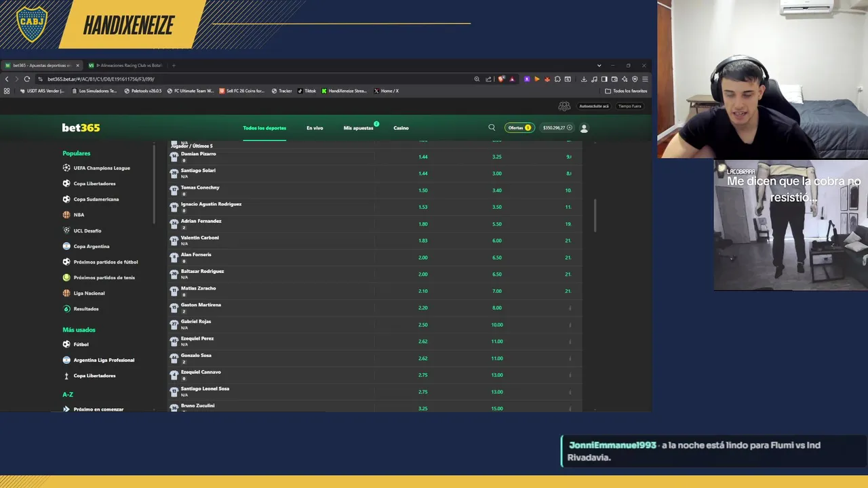Open the Mis apuestas tab

click(x=358, y=127)
